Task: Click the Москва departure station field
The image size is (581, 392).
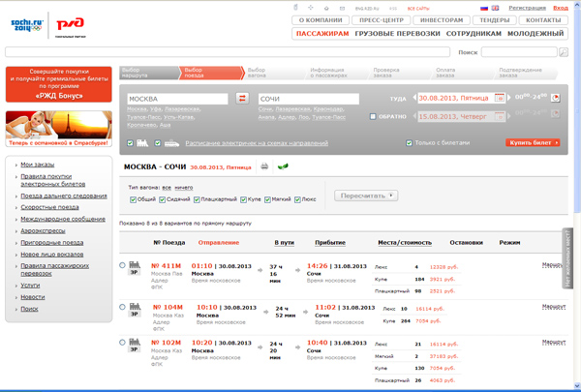Action: (x=176, y=99)
